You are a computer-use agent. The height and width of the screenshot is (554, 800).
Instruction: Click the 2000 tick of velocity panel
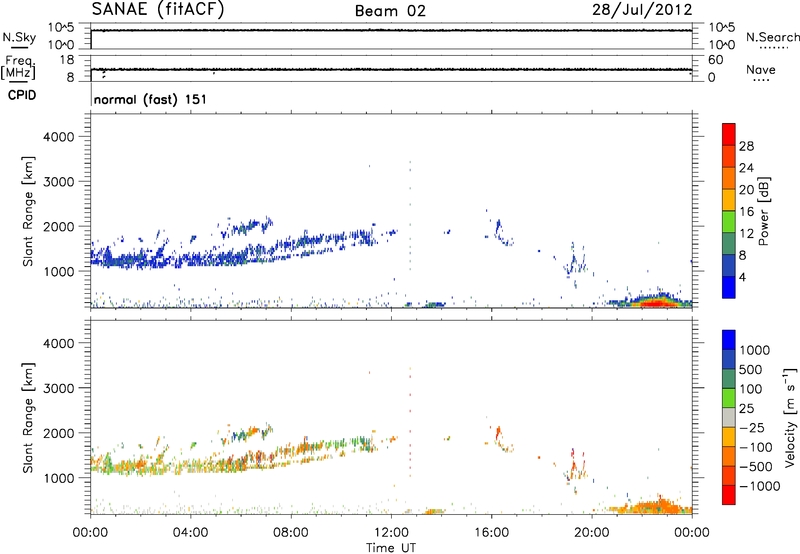pyautogui.click(x=58, y=433)
